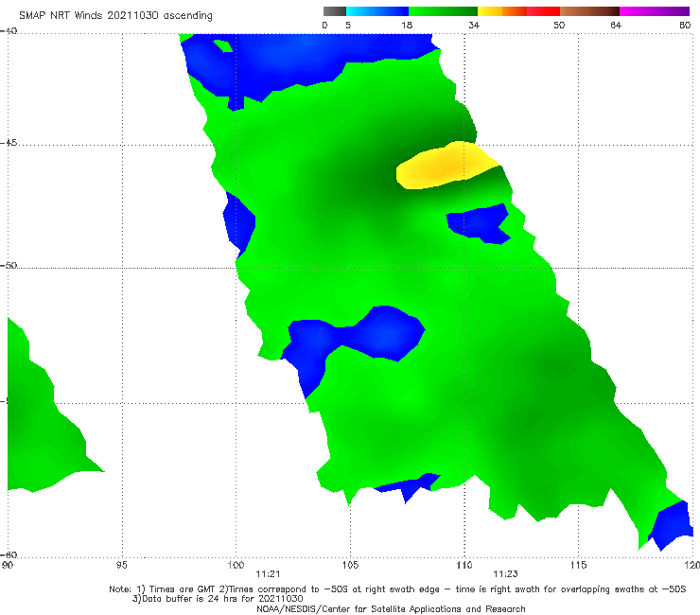Click the '18' color bar label
Viewport: 700px width, 615px height.
pos(407,26)
